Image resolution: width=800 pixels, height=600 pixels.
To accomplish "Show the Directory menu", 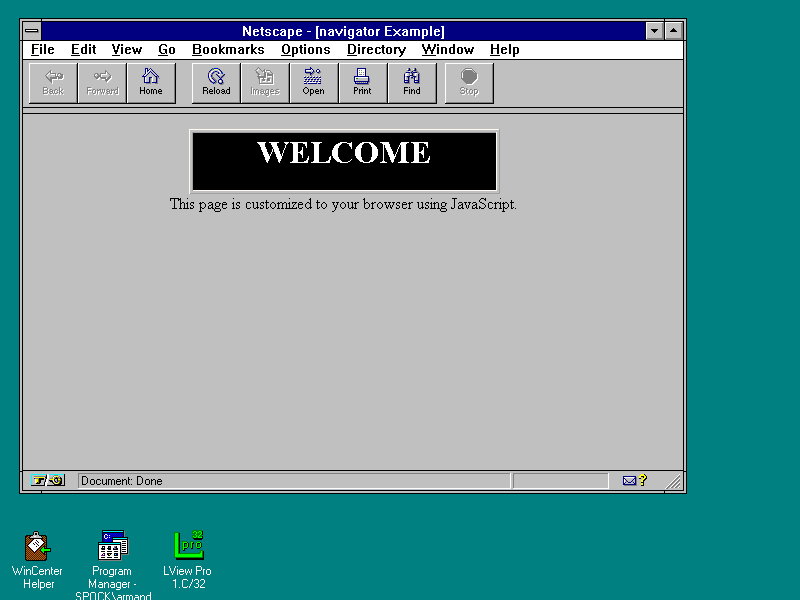I will (376, 49).
